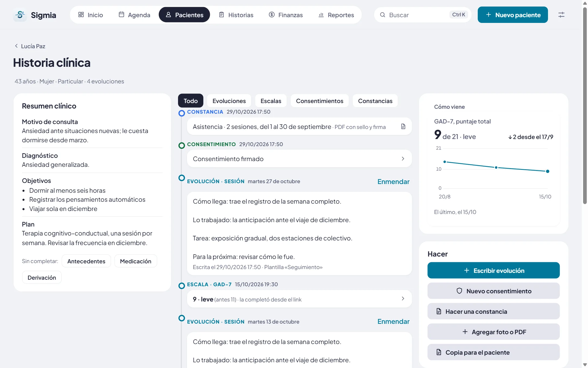Viewport: 588px width, 368px height.
Task: Start a Nuevo consentimiento
Action: 494,291
